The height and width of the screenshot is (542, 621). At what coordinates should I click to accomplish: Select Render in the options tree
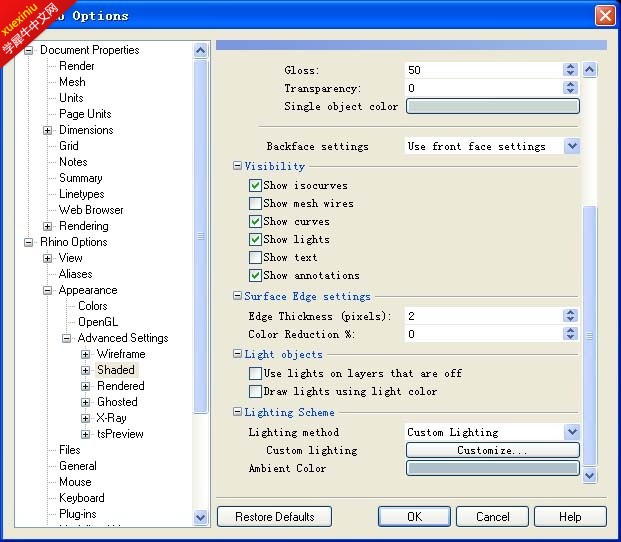coord(77,66)
